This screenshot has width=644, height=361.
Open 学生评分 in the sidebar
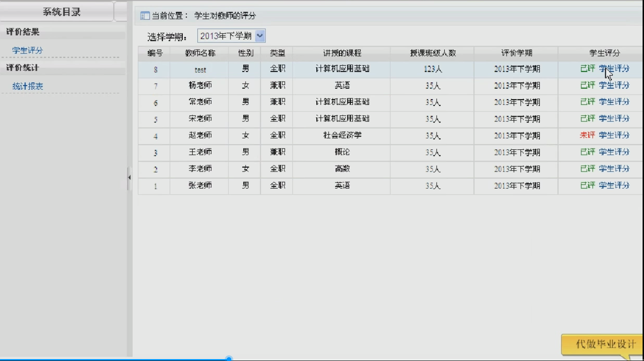click(27, 51)
